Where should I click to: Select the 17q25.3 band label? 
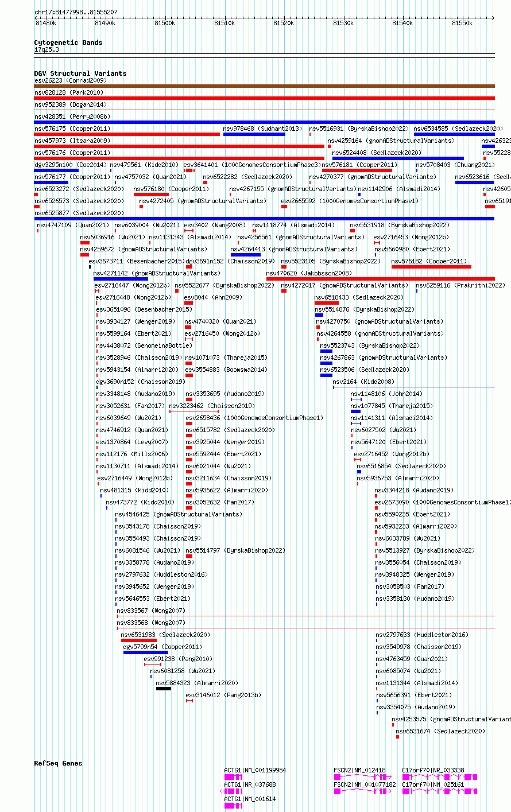(x=47, y=50)
